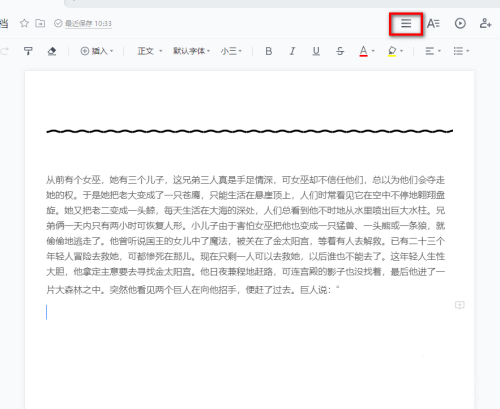The height and width of the screenshot is (409, 500).
Task: Star this document as favorite
Action: (x=24, y=23)
